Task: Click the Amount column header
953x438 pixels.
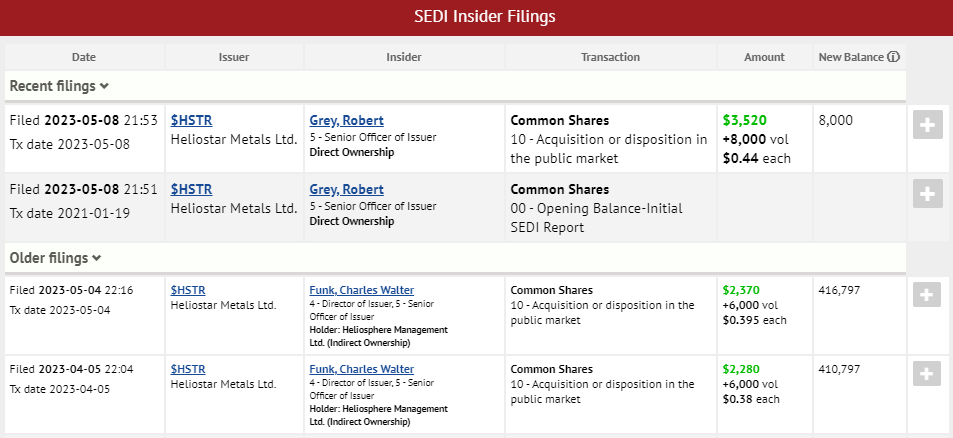Action: [764, 57]
